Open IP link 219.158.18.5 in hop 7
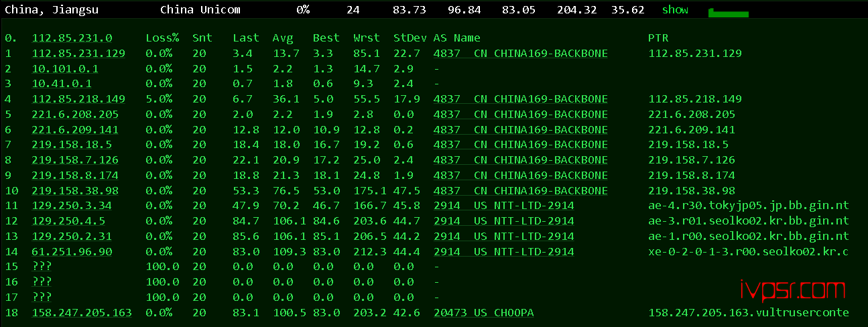This screenshot has width=868, height=327. pyautogui.click(x=72, y=145)
